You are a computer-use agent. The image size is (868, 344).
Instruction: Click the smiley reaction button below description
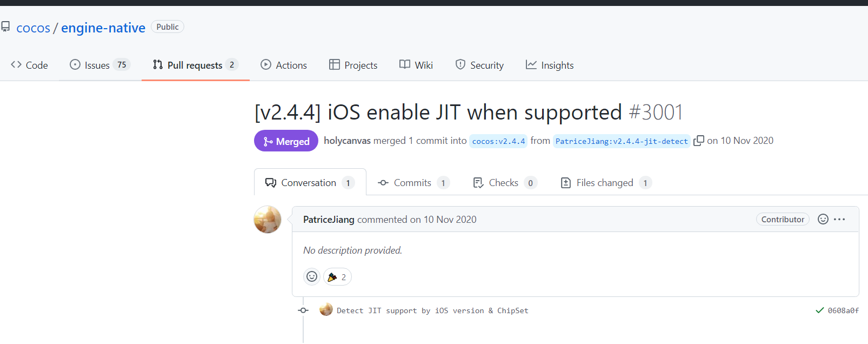pos(312,277)
